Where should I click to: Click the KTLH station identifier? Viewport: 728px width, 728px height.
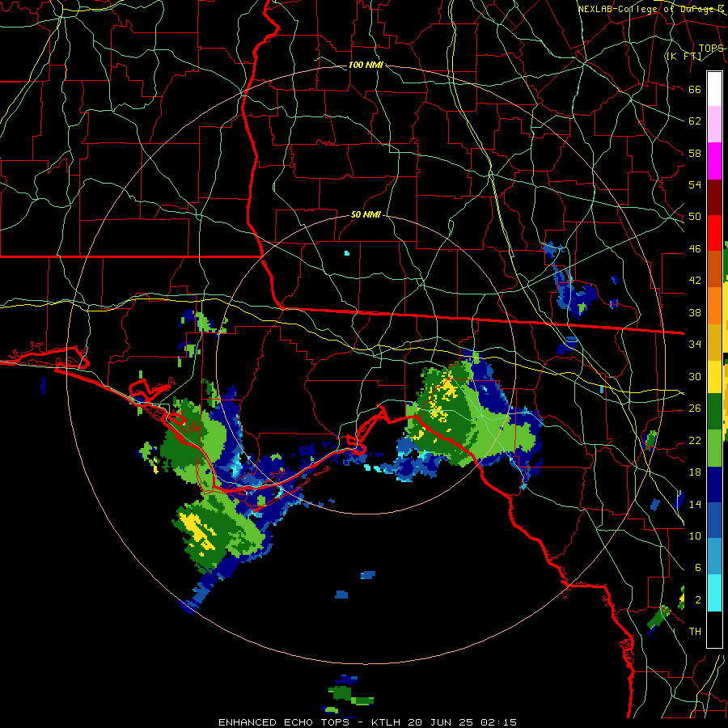[387, 722]
